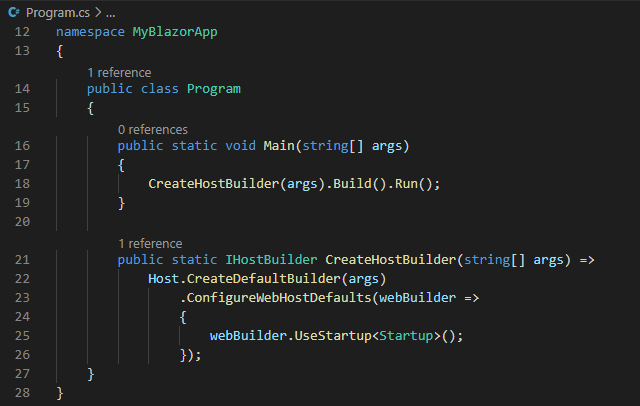This screenshot has height=406, width=640.
Task: Click the 'class' keyword on line 14
Action: point(160,89)
